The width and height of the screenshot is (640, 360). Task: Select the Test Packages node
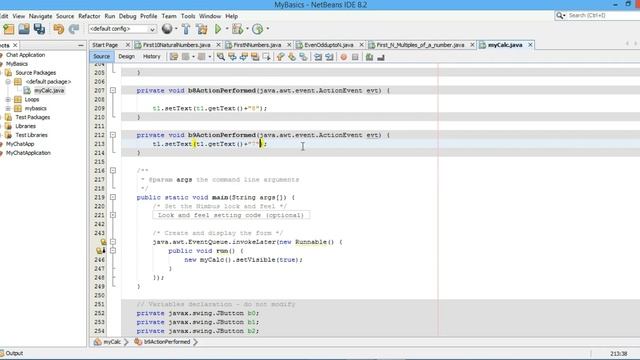point(33,118)
